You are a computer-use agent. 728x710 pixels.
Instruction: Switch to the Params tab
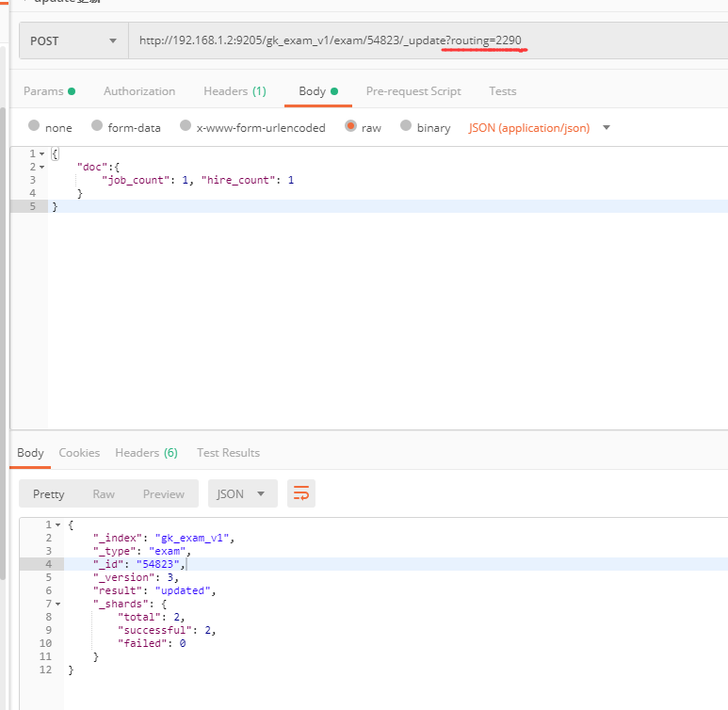[x=49, y=91]
